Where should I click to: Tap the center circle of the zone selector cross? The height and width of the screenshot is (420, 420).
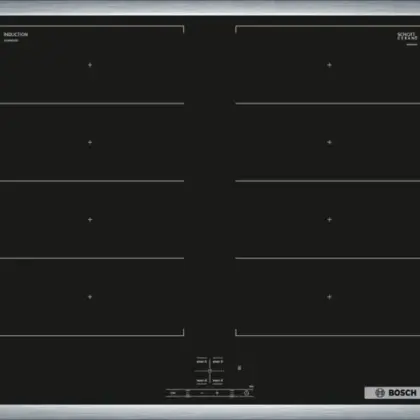pyautogui.click(x=210, y=371)
